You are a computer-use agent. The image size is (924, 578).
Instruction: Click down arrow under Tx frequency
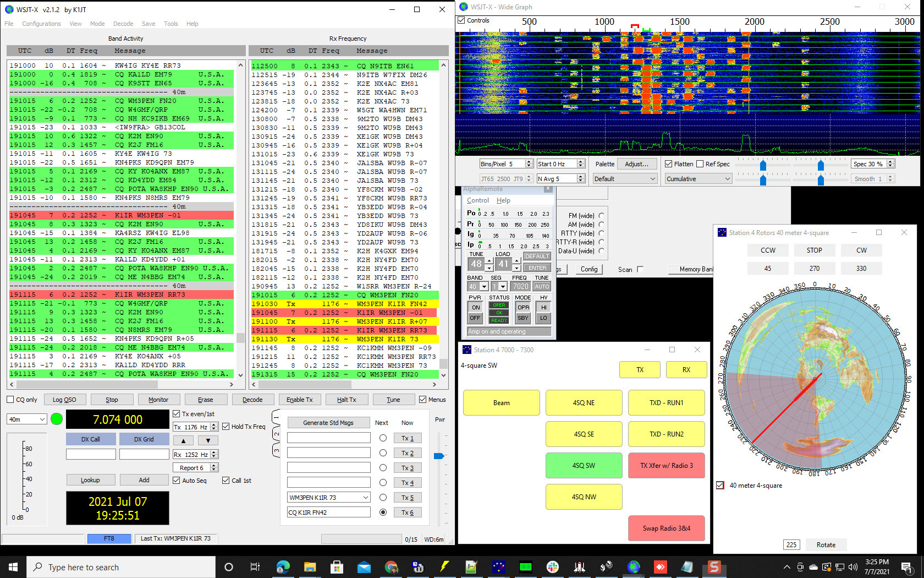tap(207, 440)
